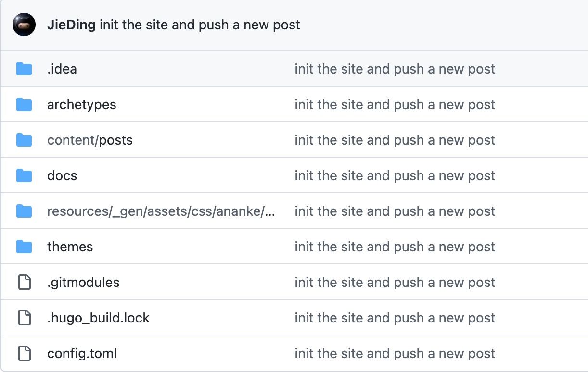The image size is (588, 372).
Task: Open the themes directory
Action: click(70, 247)
